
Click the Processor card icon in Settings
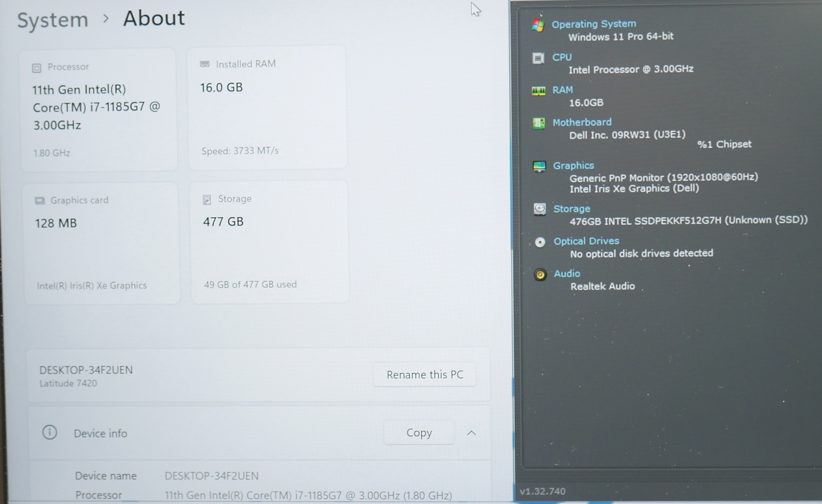click(36, 68)
